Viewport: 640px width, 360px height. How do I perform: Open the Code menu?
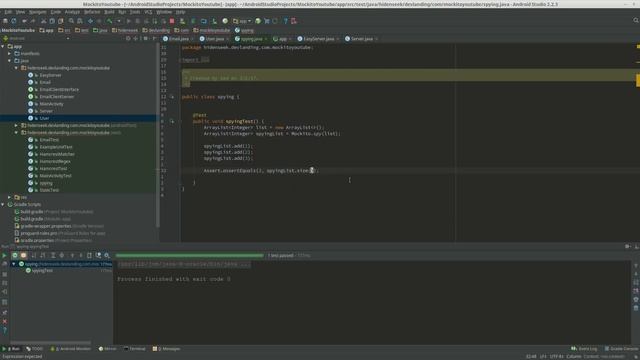tap(56, 12)
